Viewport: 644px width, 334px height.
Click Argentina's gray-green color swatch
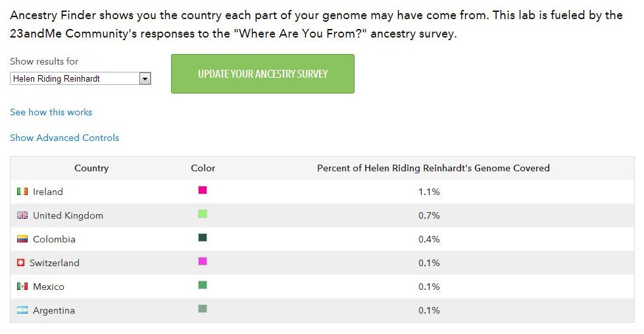click(203, 309)
